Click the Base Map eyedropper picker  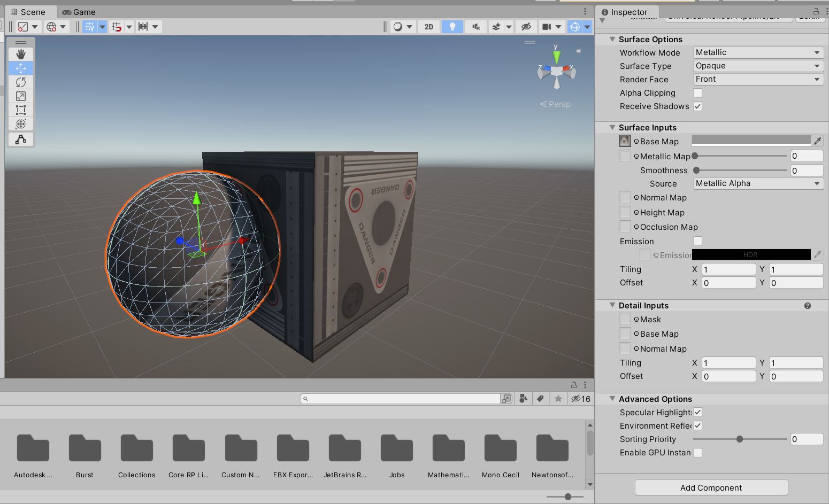[x=817, y=141]
